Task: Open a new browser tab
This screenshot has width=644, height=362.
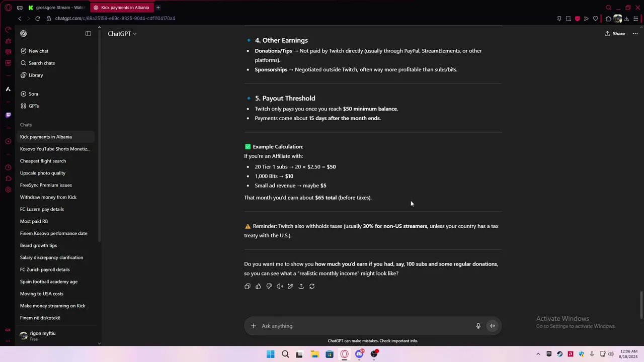Action: pos(158,8)
